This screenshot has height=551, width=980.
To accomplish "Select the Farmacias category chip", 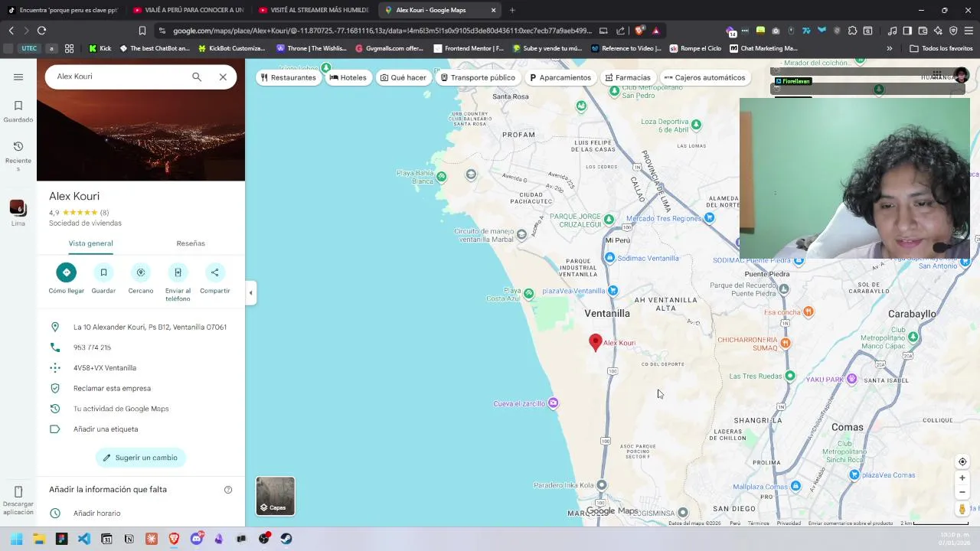I will coord(628,77).
